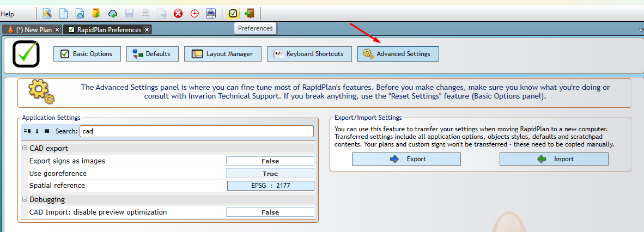Image resolution: width=644 pixels, height=232 pixels.
Task: Click the page with cloud toolbar icon
Action: (x=80, y=14)
